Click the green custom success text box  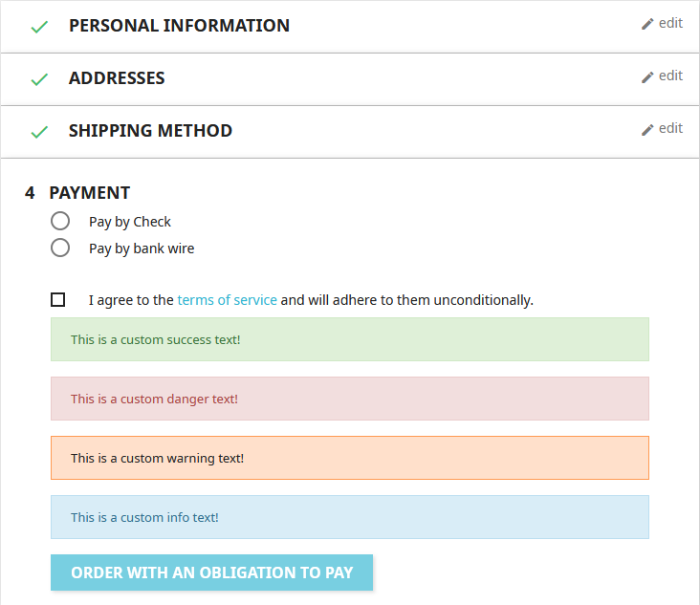[349, 339]
